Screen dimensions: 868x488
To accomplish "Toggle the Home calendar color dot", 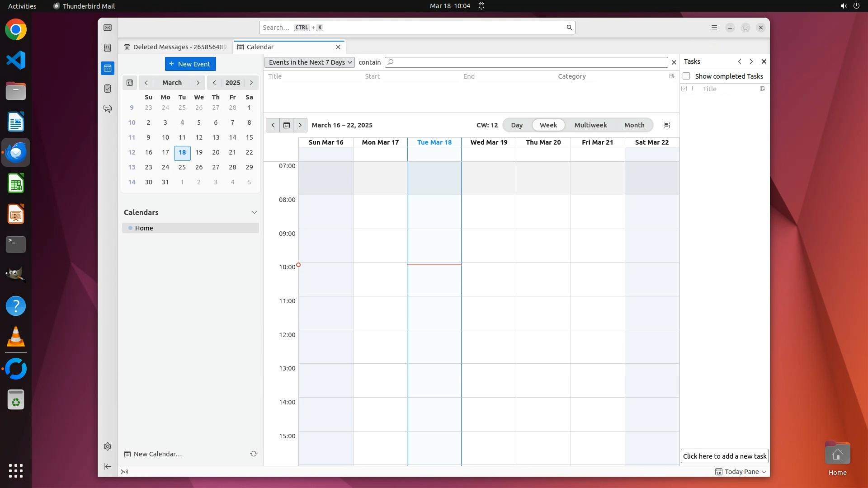I will pos(130,228).
